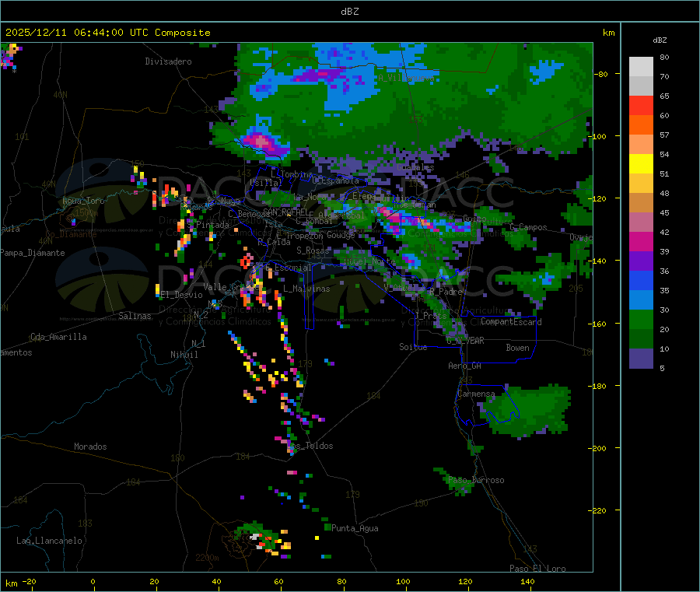Viewport: 700px width, 592px height.
Task: Click the timestamp '2025/12/11 06:44:00 UTC Composite'
Action: 107,33
